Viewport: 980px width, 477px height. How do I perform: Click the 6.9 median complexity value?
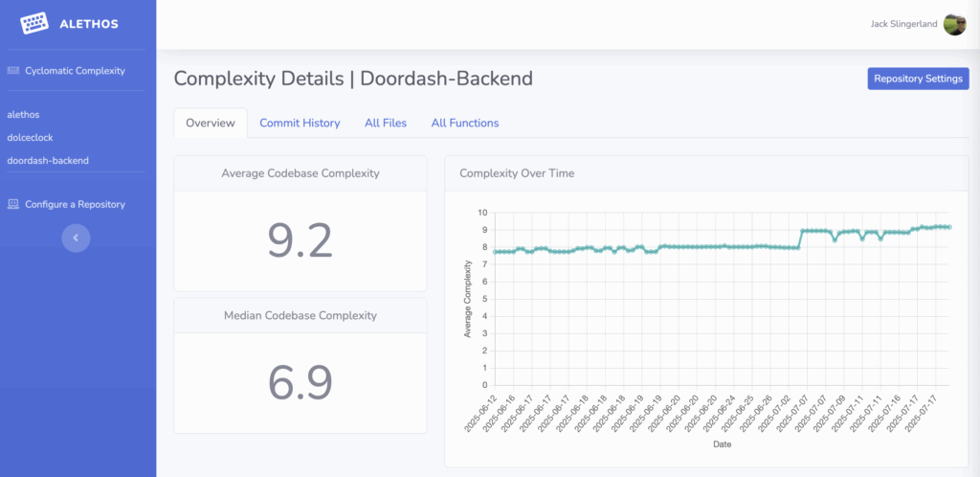tap(300, 382)
